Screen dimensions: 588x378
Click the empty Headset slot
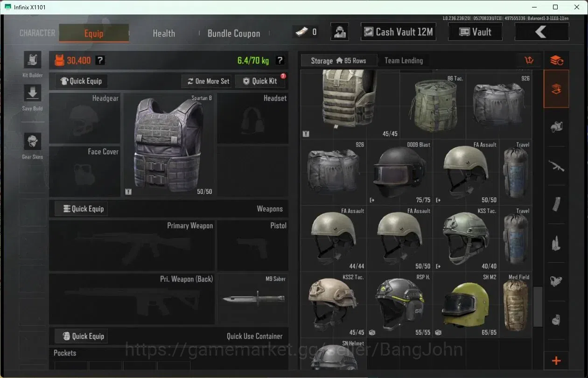click(x=252, y=118)
